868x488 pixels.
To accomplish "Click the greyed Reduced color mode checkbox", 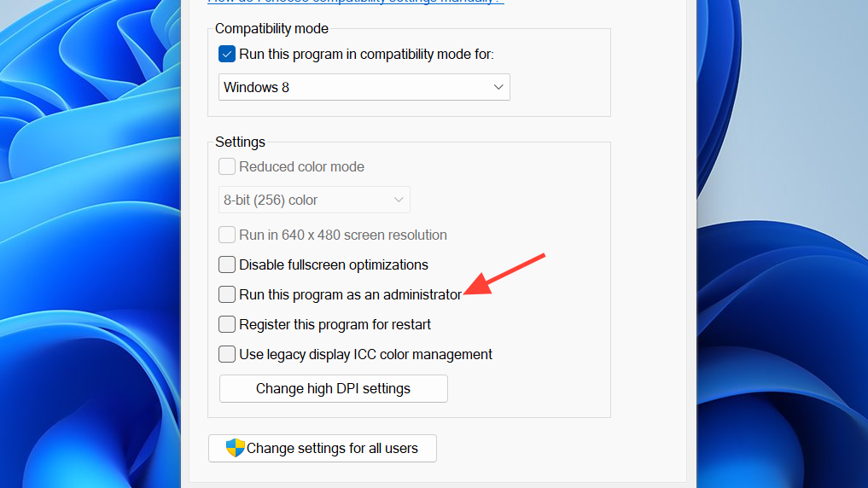I will click(227, 167).
